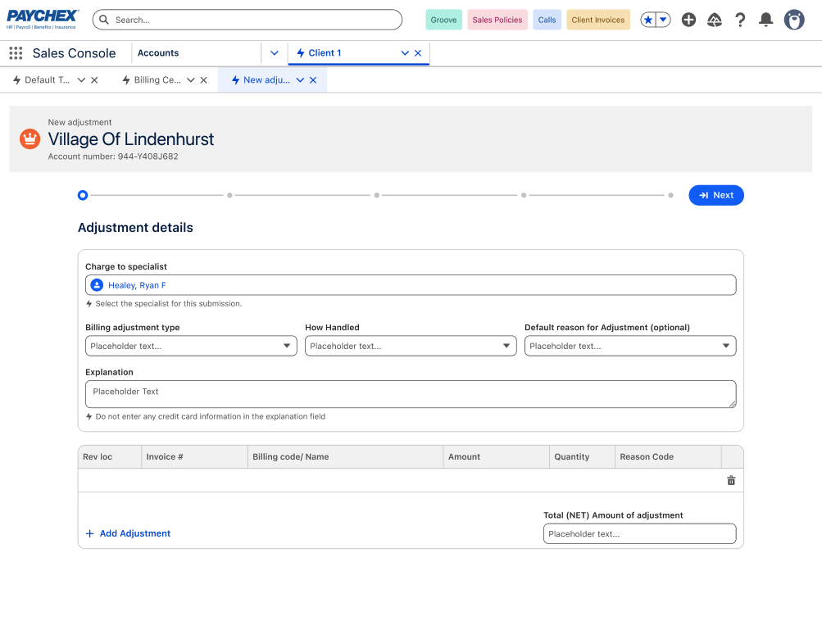Click the Healey, Ryan F specialist link

[137, 286]
